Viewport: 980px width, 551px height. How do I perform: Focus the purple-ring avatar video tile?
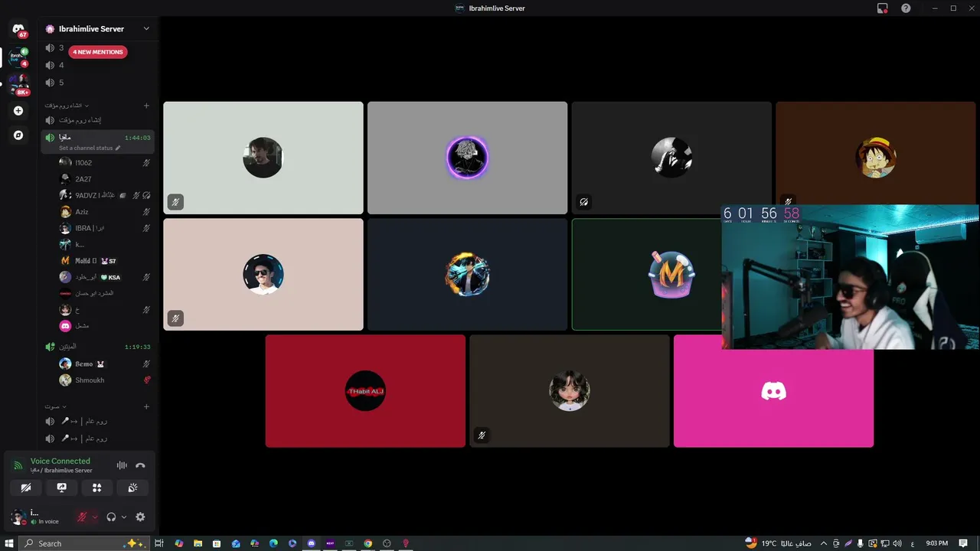click(467, 158)
